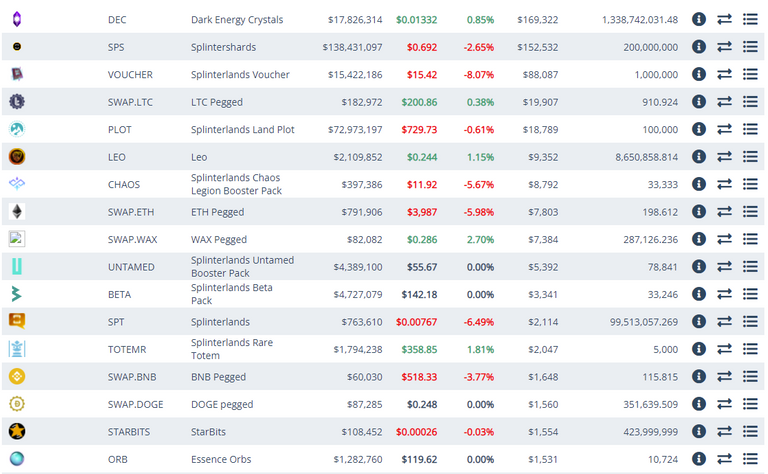
Task: Click the SWAP.BNB yellow logo
Action: [x=17, y=377]
